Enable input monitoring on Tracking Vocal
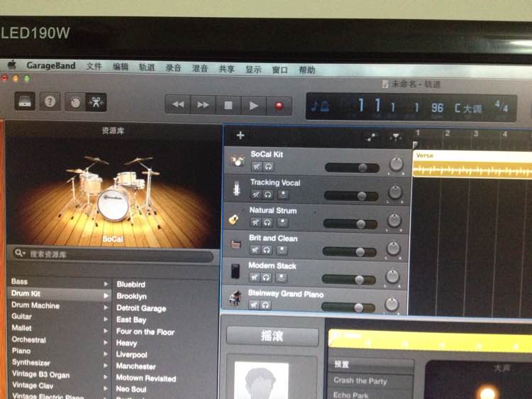Viewport: 532px width, 399px height. [x=283, y=195]
